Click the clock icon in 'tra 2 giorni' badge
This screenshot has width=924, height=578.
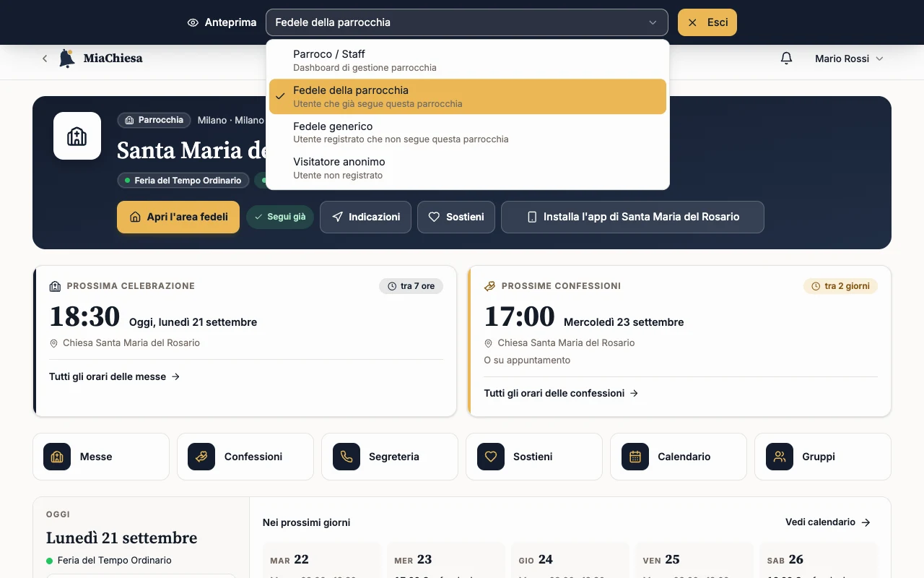(816, 286)
